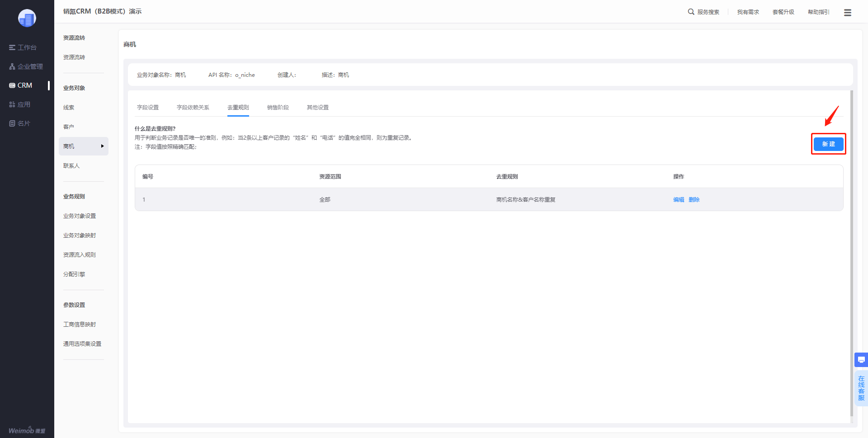Expand the 商机 submenu arrow
Image resolution: width=868 pixels, height=438 pixels.
click(x=103, y=146)
